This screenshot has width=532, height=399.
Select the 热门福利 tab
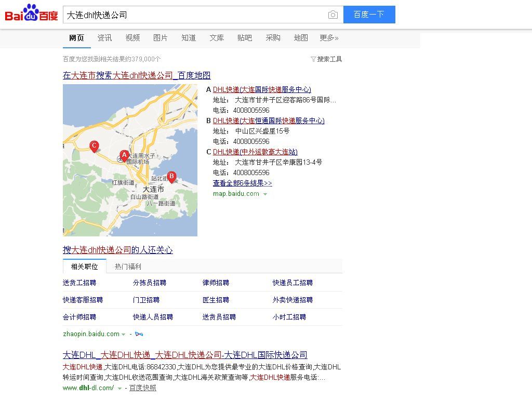(128, 267)
